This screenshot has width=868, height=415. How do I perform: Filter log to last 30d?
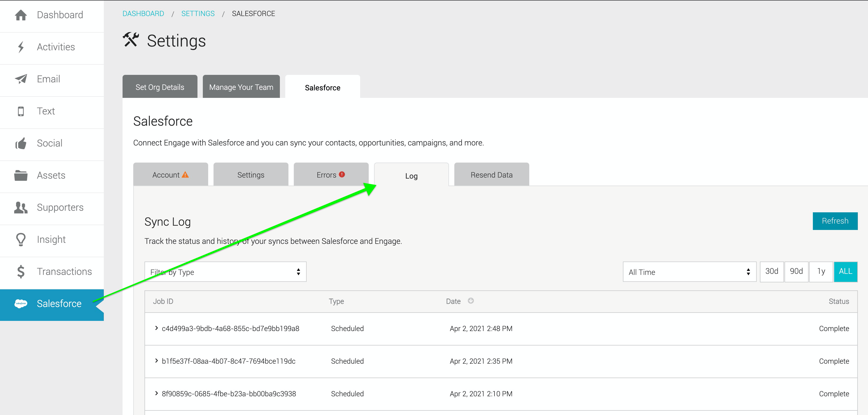(772, 271)
